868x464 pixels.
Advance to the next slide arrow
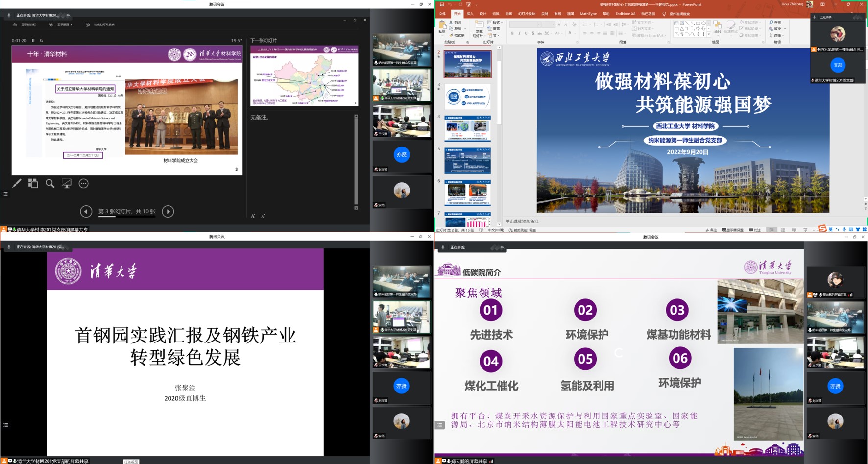[168, 211]
